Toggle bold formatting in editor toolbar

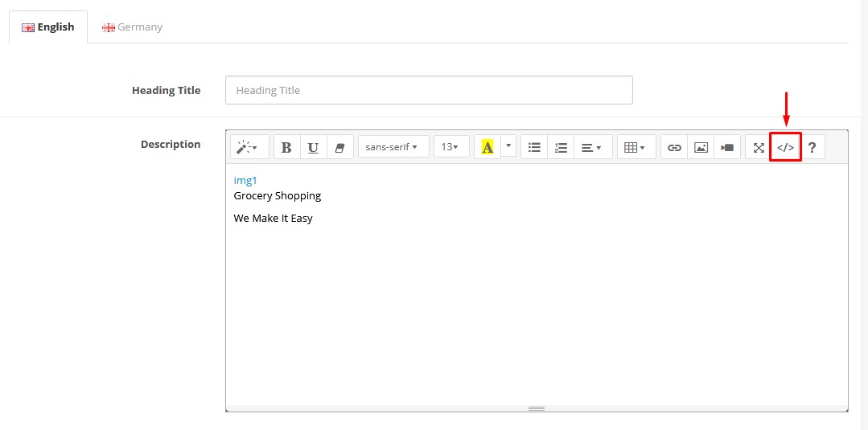286,147
